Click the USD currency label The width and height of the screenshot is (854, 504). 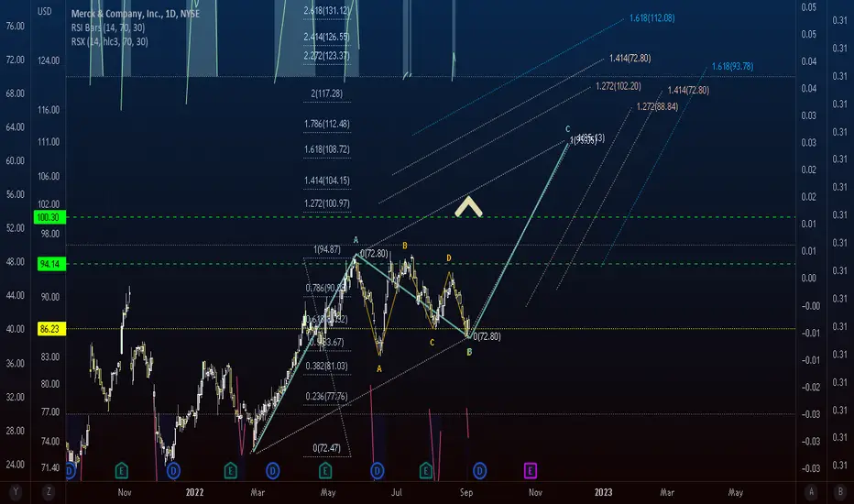[45, 11]
